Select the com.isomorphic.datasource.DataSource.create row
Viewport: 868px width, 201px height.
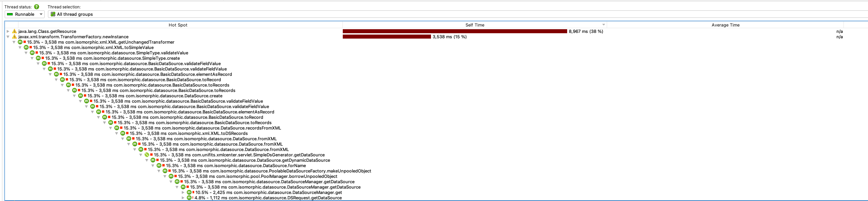(155, 96)
